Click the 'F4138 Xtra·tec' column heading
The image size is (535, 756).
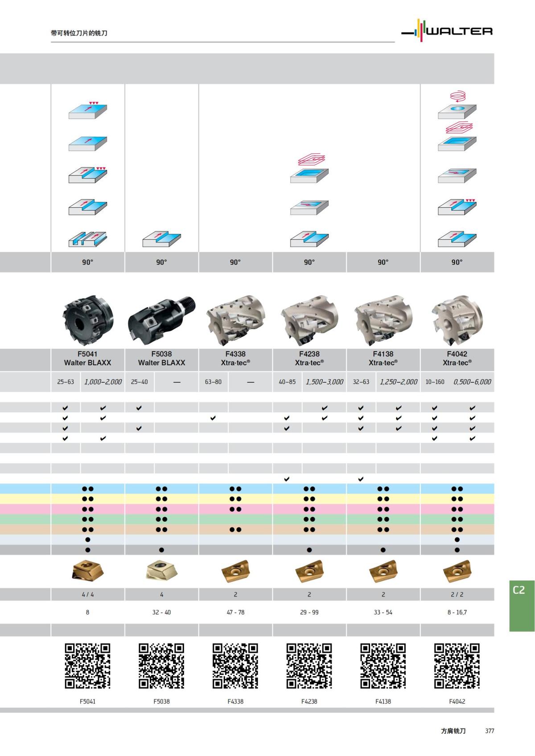click(x=383, y=358)
